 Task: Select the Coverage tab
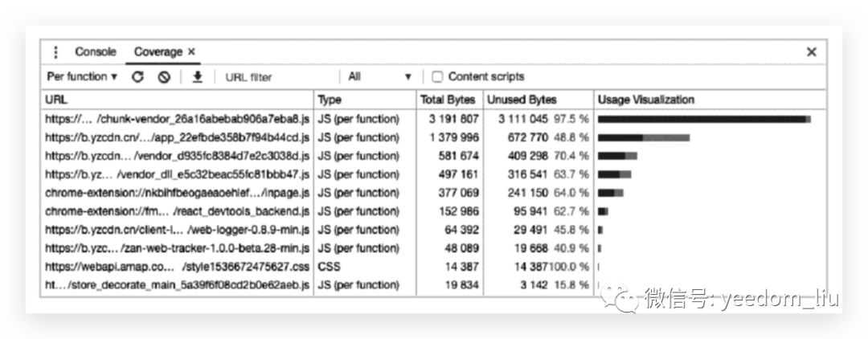[158, 52]
